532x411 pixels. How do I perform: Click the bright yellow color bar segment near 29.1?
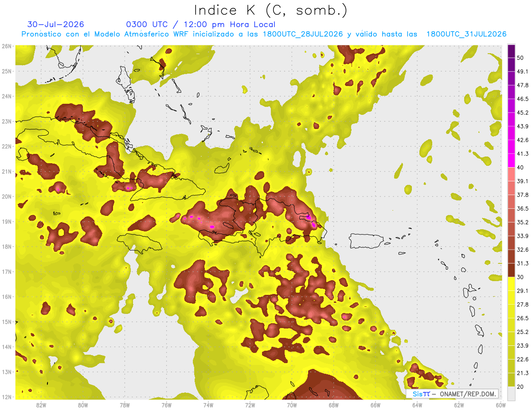point(511,284)
